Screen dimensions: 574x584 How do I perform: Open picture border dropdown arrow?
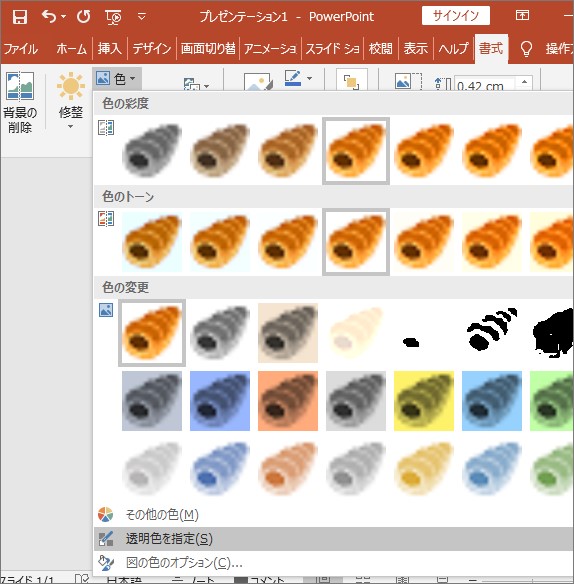309,79
